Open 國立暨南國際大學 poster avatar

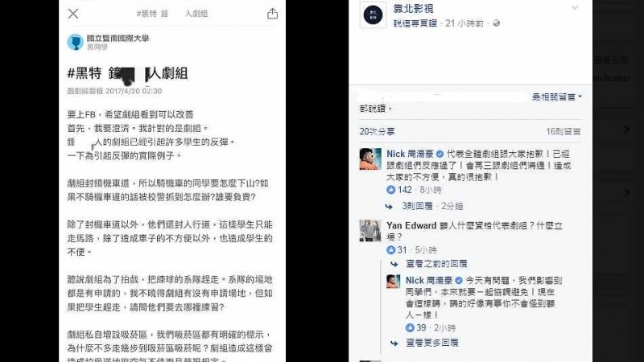75,42
